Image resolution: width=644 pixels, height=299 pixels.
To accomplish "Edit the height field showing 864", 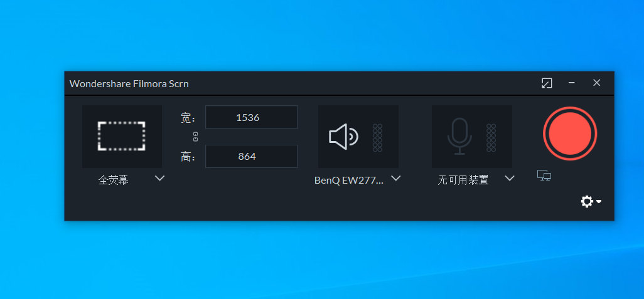I will pyautogui.click(x=251, y=156).
